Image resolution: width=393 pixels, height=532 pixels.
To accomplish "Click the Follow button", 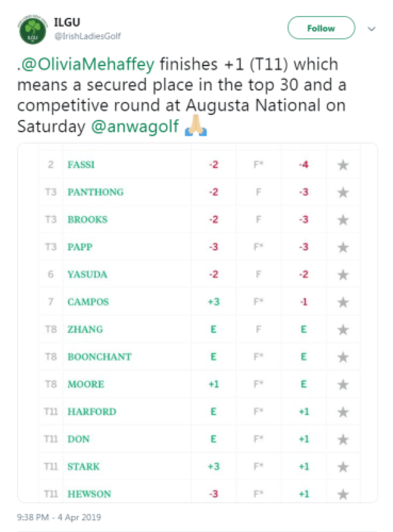I will 320,28.
